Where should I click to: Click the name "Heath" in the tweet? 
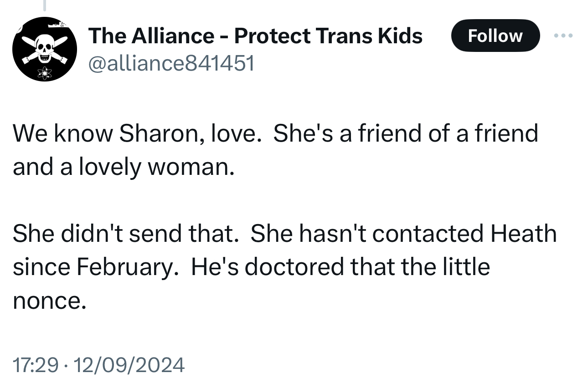[x=523, y=234]
